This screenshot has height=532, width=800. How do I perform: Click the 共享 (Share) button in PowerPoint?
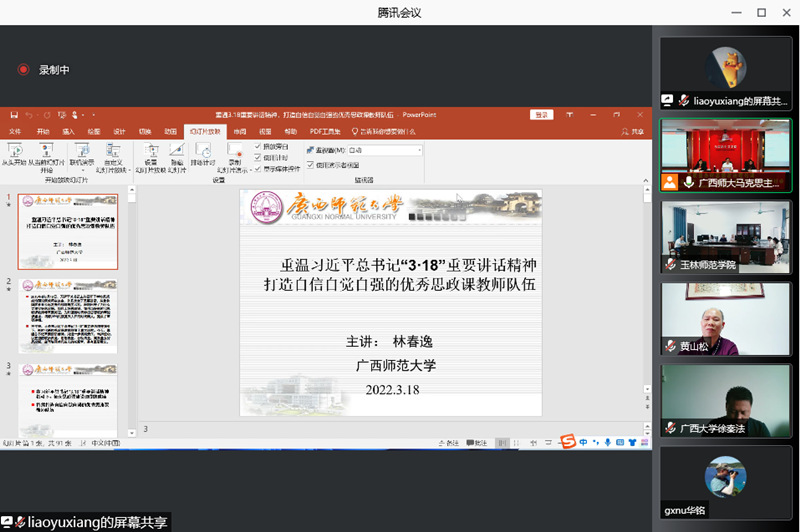click(x=637, y=131)
